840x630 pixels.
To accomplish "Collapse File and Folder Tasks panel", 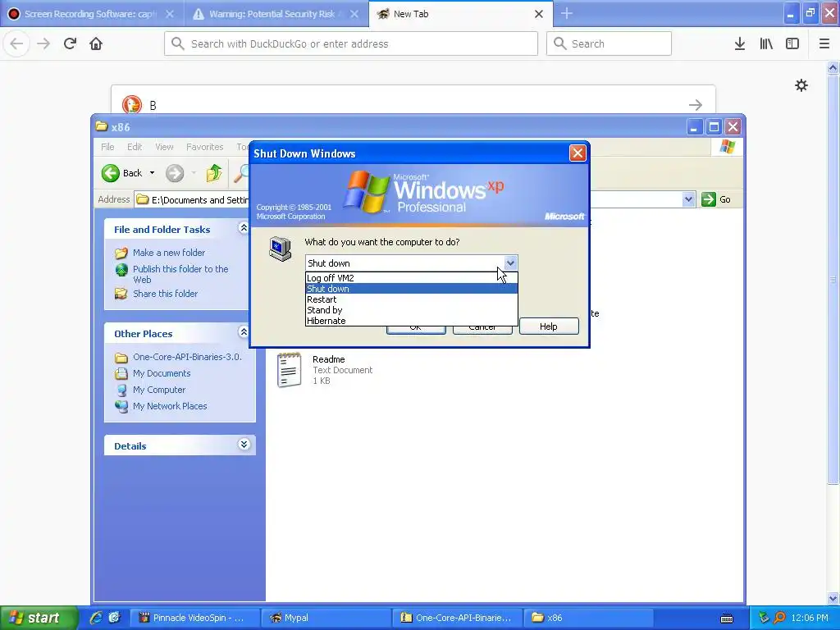I will pos(244,228).
